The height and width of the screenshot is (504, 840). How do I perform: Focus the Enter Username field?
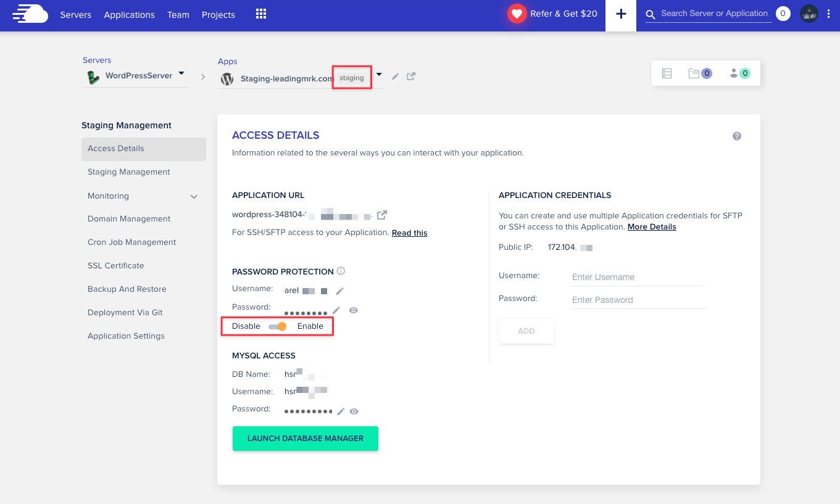point(638,277)
